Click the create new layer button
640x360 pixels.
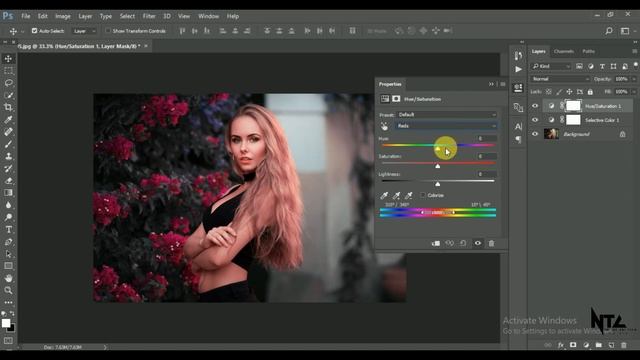[x=611, y=345]
